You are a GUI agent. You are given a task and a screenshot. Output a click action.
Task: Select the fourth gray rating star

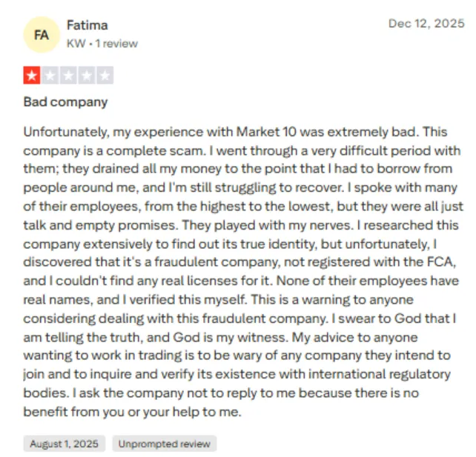[x=87, y=76]
